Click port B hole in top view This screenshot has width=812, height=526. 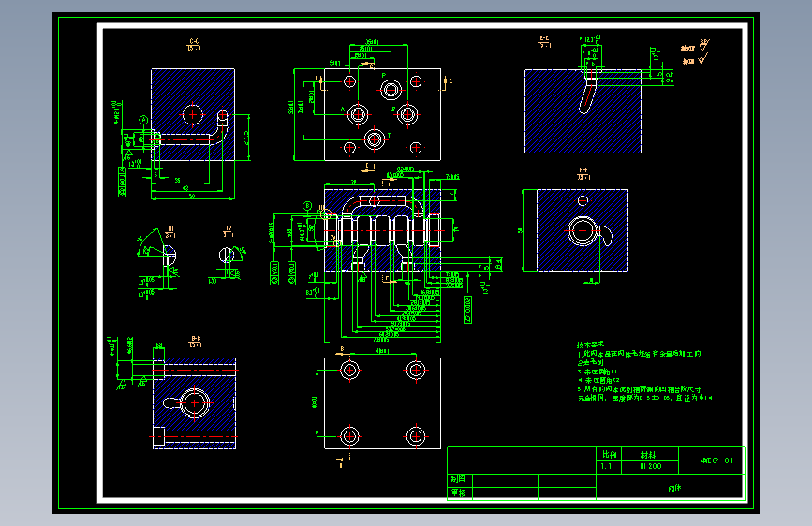tap(407, 114)
